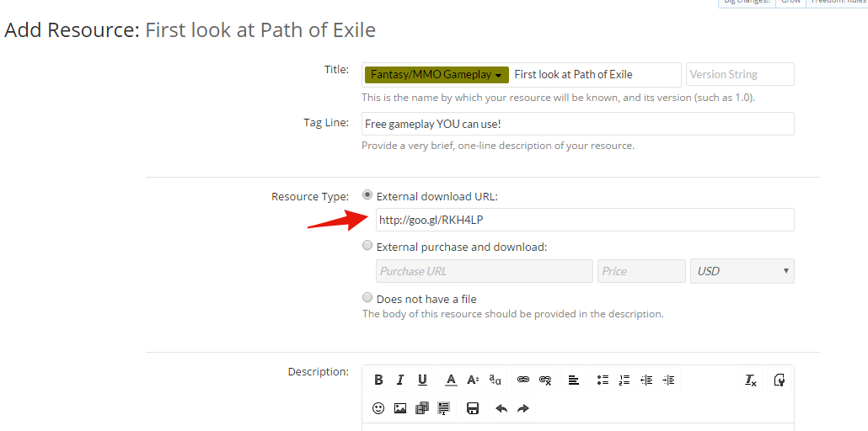Click the download URL field with goo.gl link
Viewport: 868px width, 431px height.
584,220
